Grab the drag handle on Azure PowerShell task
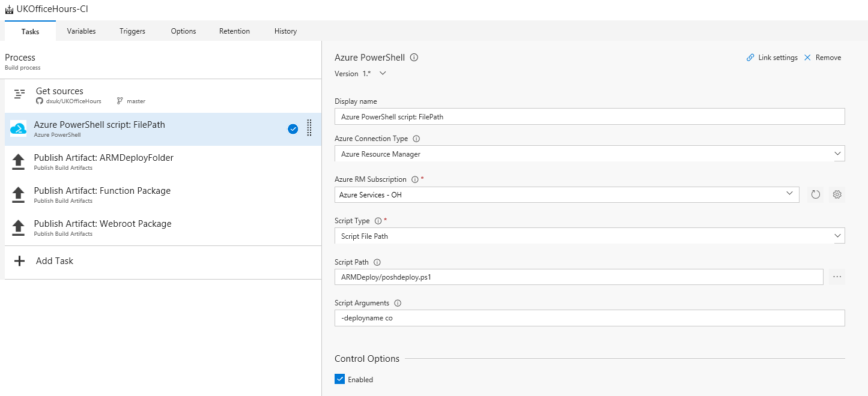The width and height of the screenshot is (868, 396). (309, 128)
